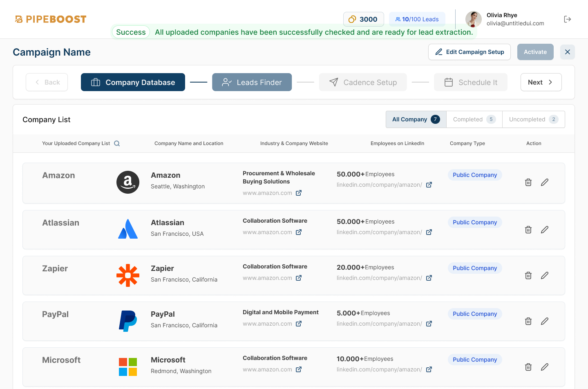The height and width of the screenshot is (389, 588).
Task: Close the campaign with the X button
Action: point(568,52)
